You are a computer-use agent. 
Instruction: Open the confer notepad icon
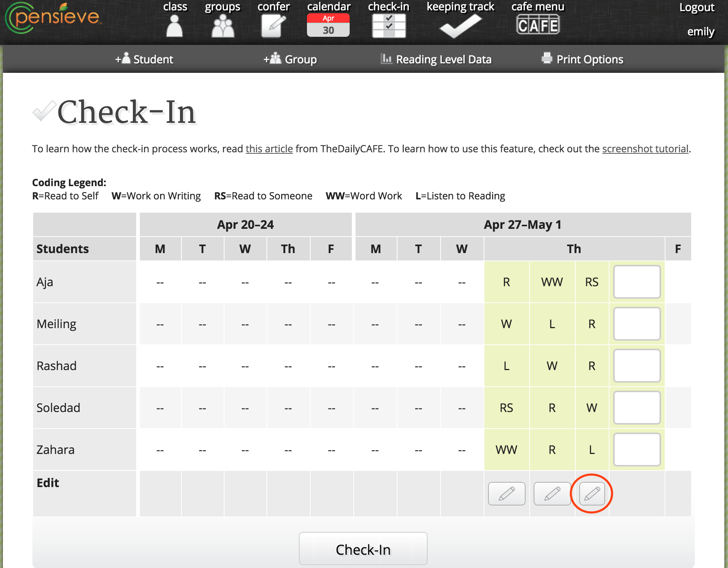(273, 26)
